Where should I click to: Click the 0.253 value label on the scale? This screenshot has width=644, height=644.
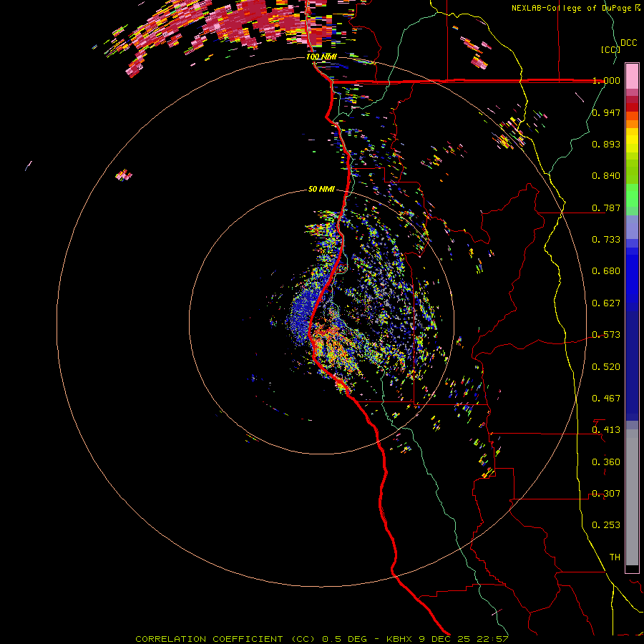pos(606,525)
